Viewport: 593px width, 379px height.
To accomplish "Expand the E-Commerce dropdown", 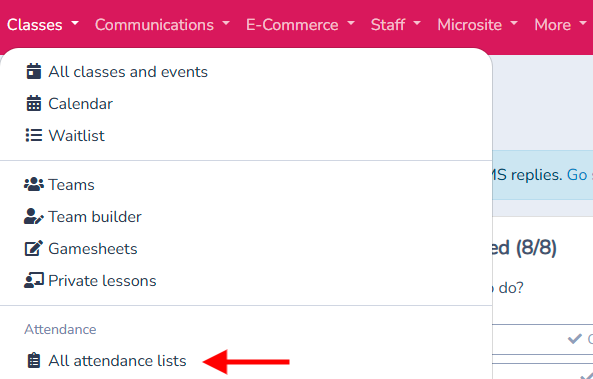I will (x=300, y=25).
